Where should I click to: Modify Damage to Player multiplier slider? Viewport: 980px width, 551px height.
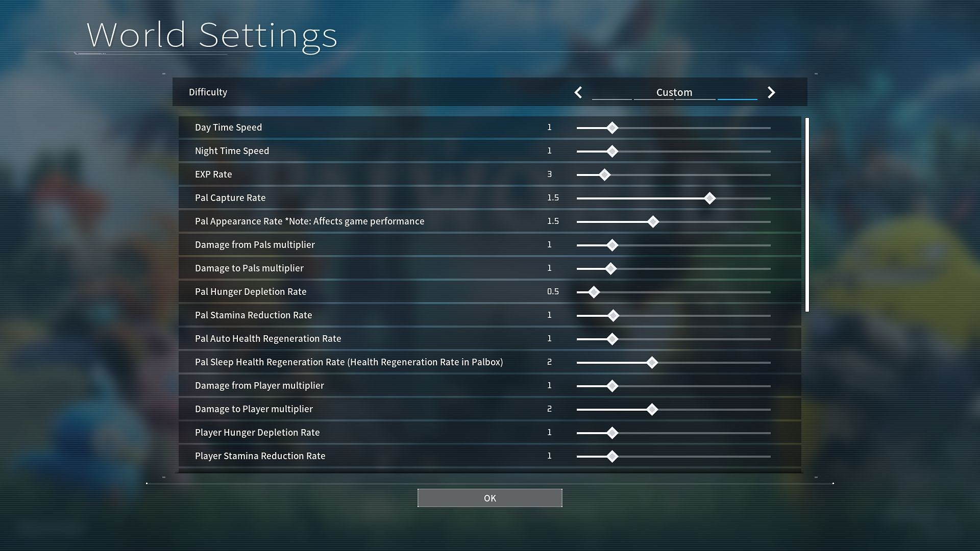pos(650,409)
